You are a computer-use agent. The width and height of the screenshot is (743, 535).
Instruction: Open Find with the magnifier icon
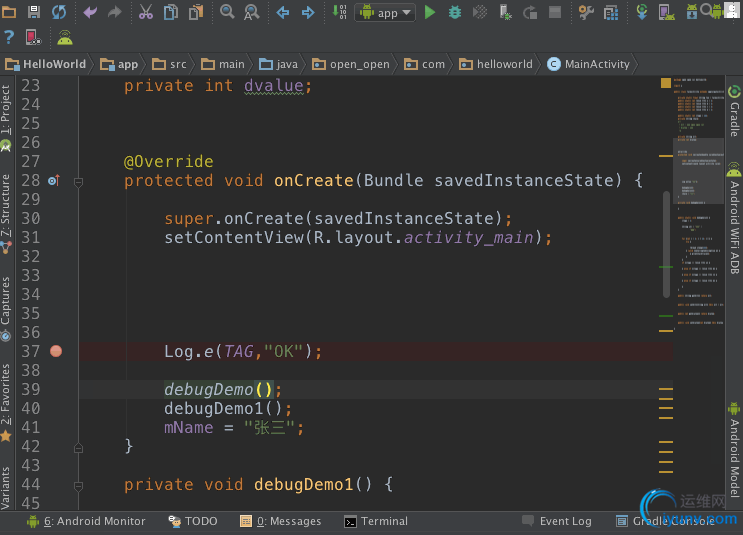[227, 12]
